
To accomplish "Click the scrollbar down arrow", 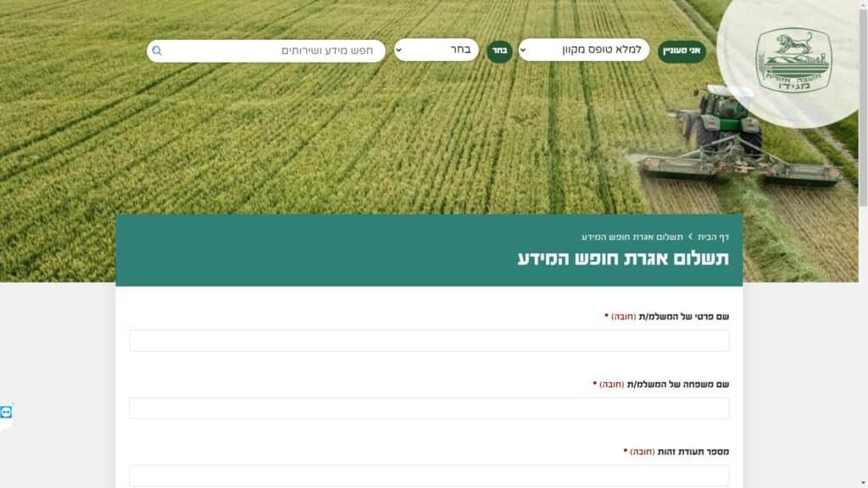I will click(x=864, y=484).
